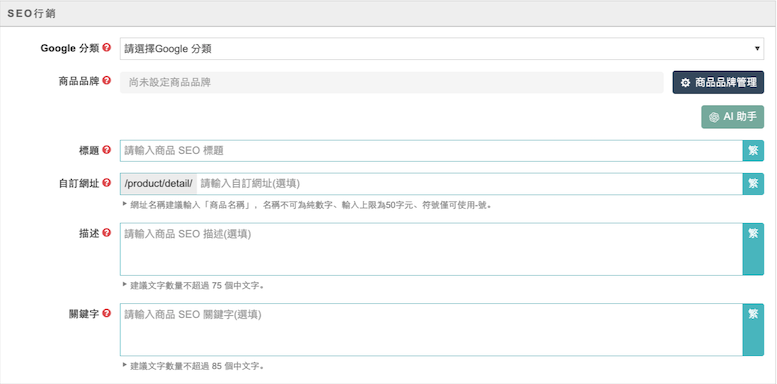Image resolution: width=777 pixels, height=384 pixels.
Task: Click help icon beside 自訂網址 label
Action: pyautogui.click(x=107, y=183)
